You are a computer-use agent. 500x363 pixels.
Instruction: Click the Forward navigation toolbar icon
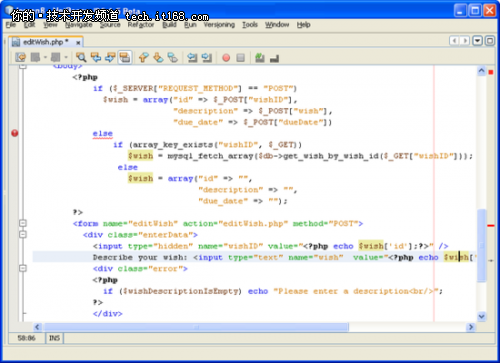(55, 58)
